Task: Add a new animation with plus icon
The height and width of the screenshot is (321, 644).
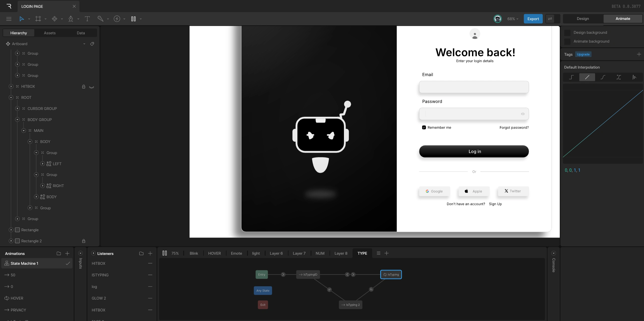Action: [x=67, y=253]
